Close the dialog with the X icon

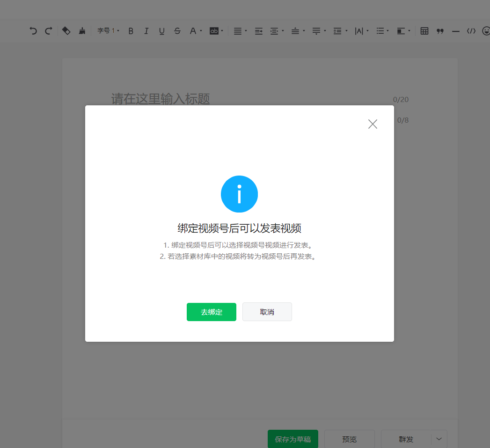(x=373, y=124)
